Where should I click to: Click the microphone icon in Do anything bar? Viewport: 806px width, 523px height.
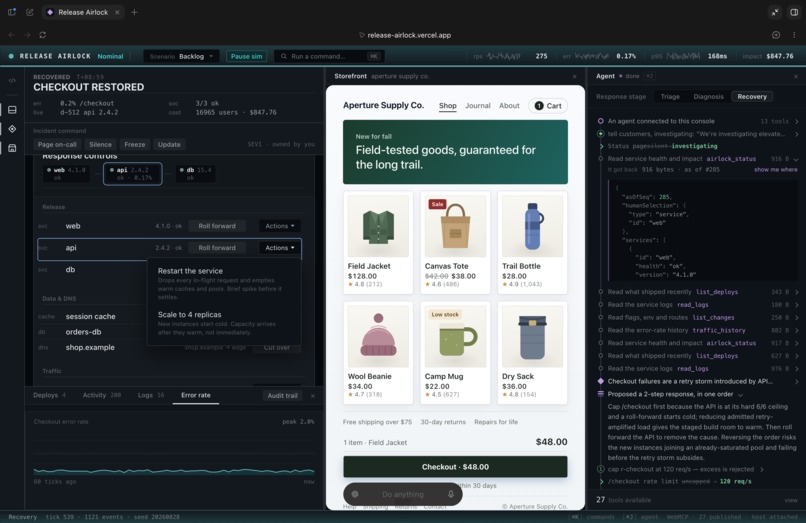tap(450, 494)
